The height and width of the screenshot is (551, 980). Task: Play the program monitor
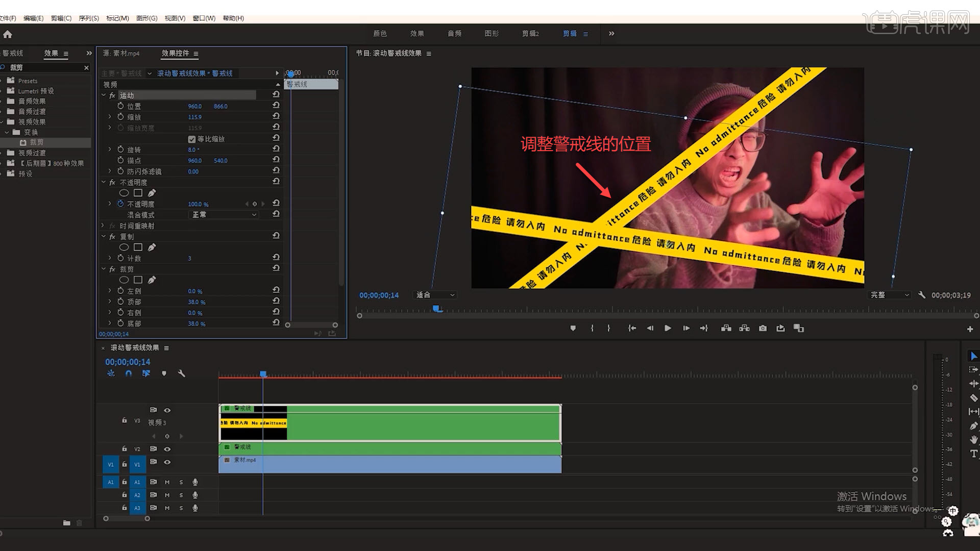pyautogui.click(x=668, y=329)
